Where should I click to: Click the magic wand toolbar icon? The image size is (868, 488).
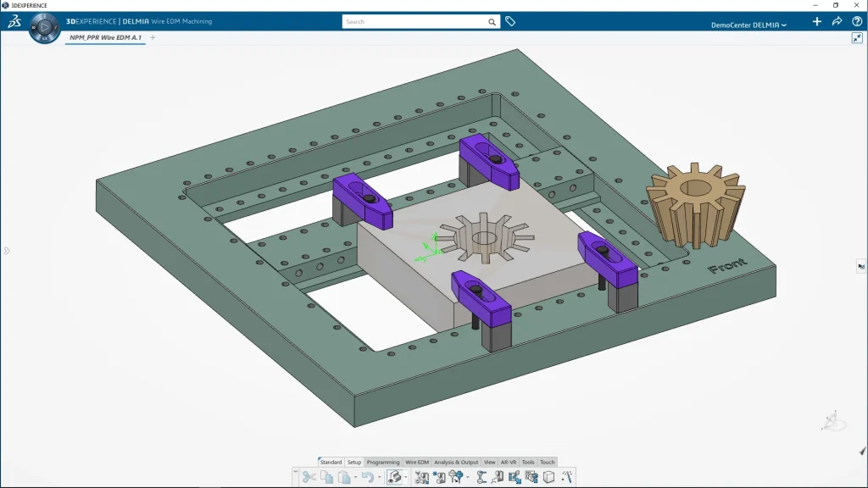pos(567,478)
